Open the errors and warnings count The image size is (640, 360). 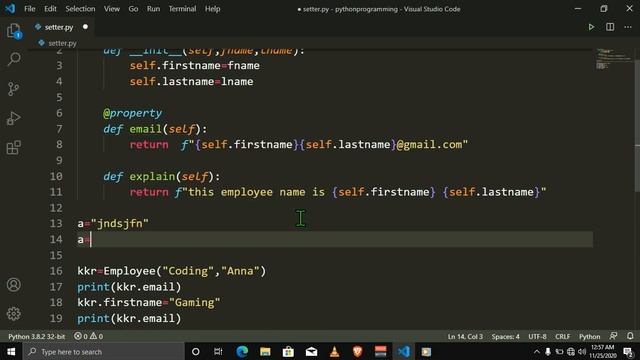(x=89, y=336)
